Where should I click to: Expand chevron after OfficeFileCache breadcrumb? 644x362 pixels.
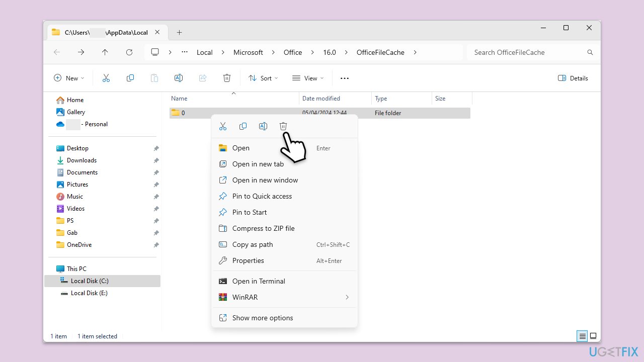coord(415,52)
